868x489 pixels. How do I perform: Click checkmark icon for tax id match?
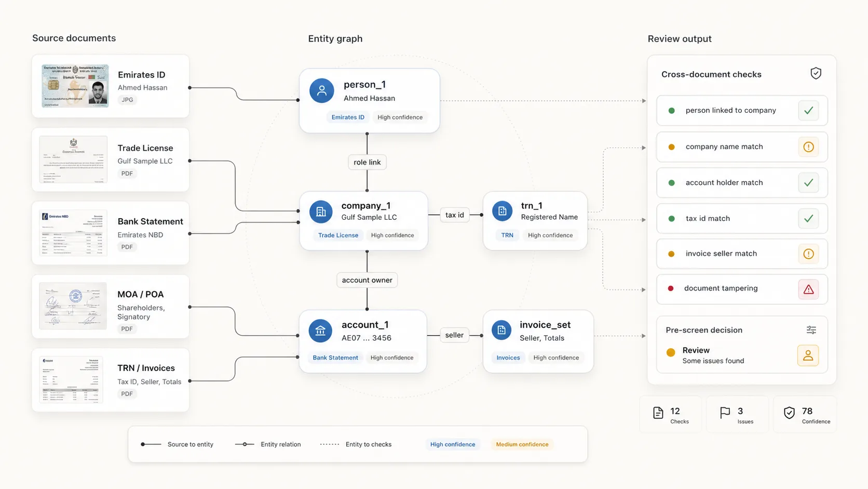point(808,218)
